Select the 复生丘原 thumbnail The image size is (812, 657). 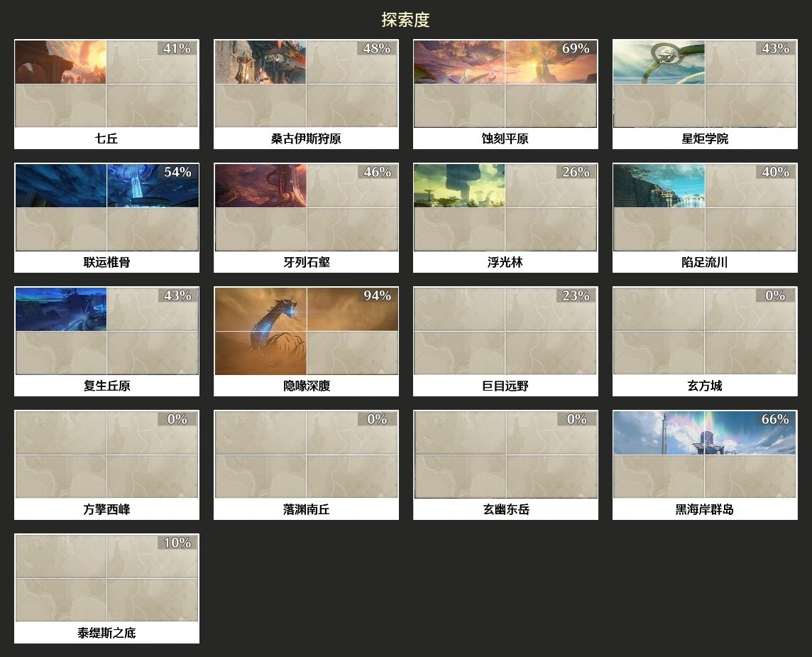click(106, 331)
